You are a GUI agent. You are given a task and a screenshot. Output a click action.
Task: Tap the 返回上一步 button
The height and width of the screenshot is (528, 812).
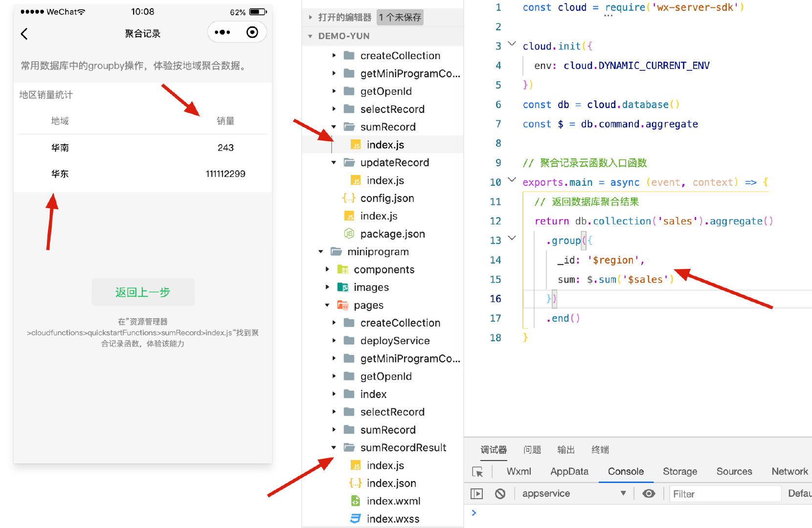point(143,292)
